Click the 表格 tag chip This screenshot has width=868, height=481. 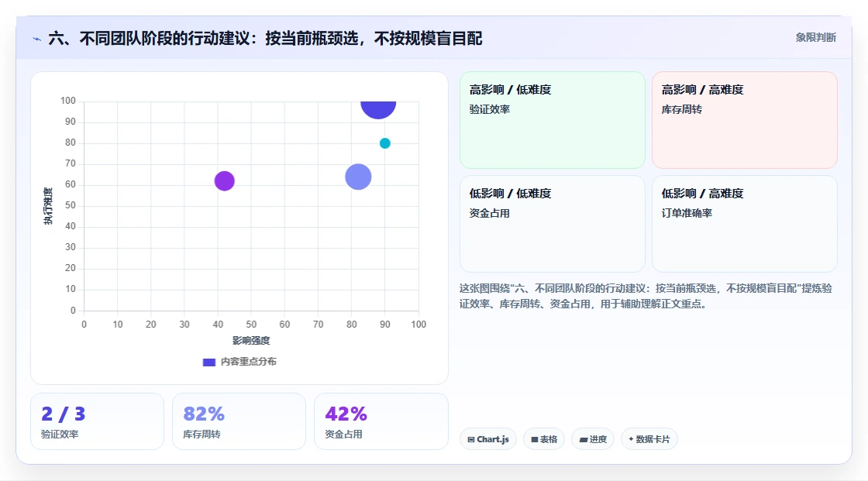(544, 439)
